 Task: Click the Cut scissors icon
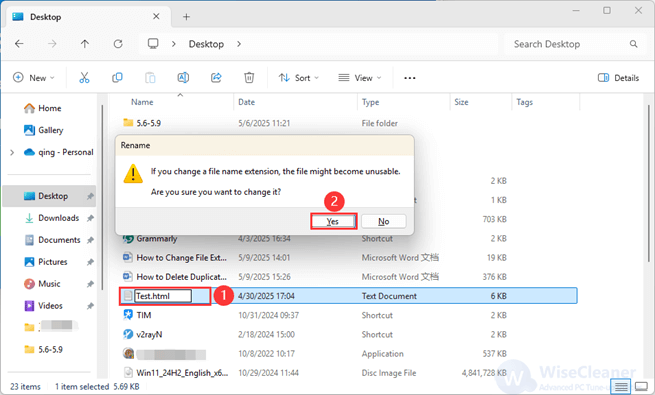[84, 78]
